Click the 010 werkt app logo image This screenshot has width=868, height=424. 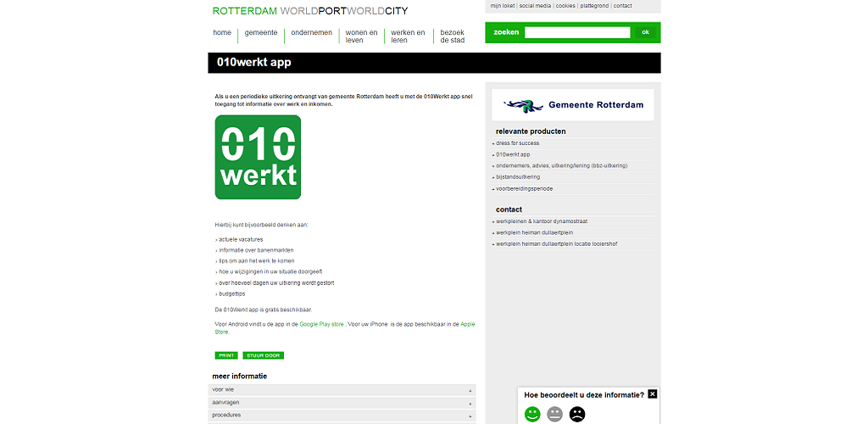click(x=258, y=157)
